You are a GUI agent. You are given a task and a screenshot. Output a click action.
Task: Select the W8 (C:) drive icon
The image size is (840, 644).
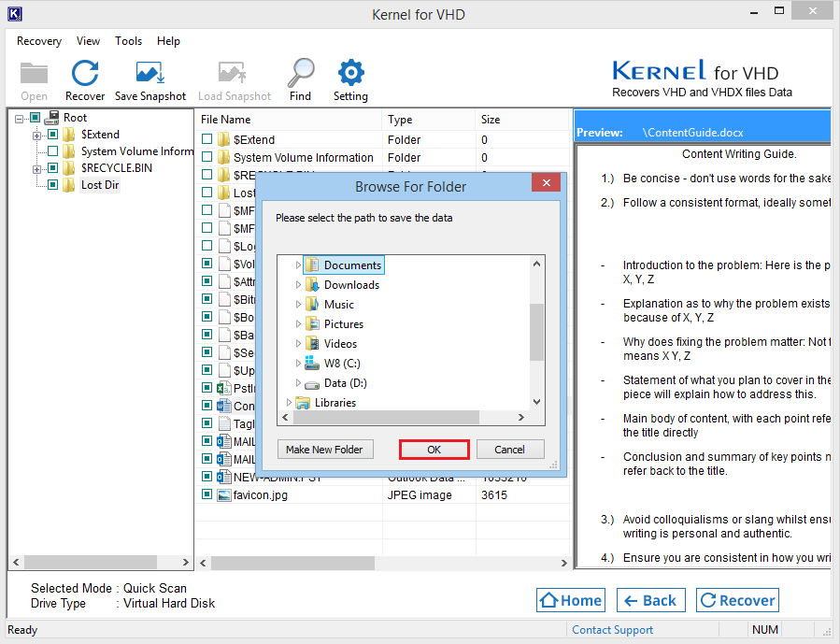click(x=312, y=363)
